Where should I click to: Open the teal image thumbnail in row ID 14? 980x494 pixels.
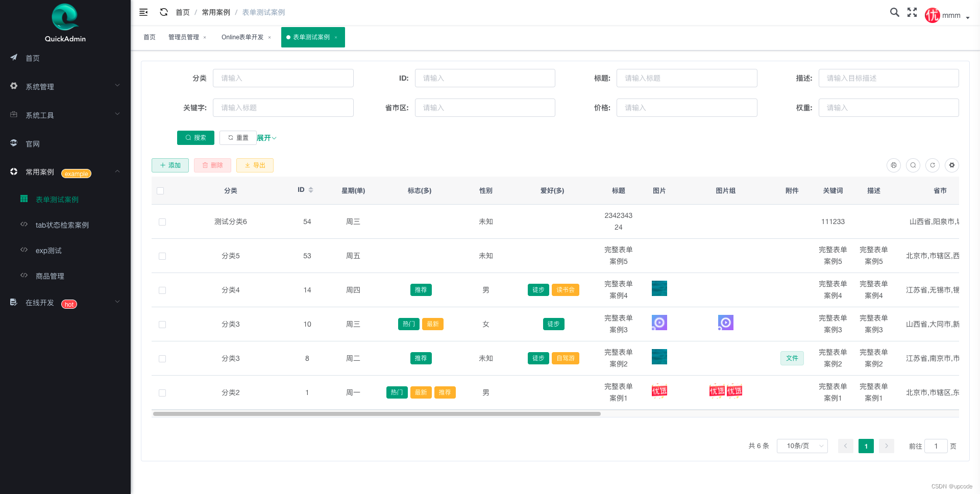pos(659,288)
